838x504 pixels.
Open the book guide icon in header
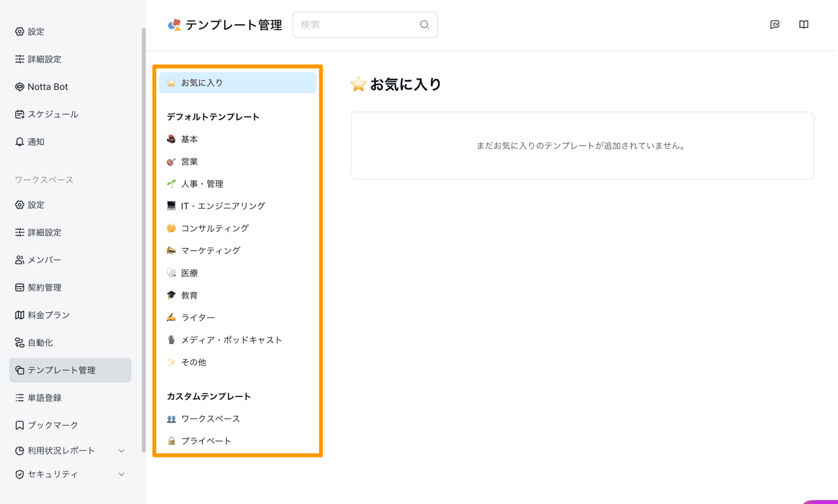[804, 25]
